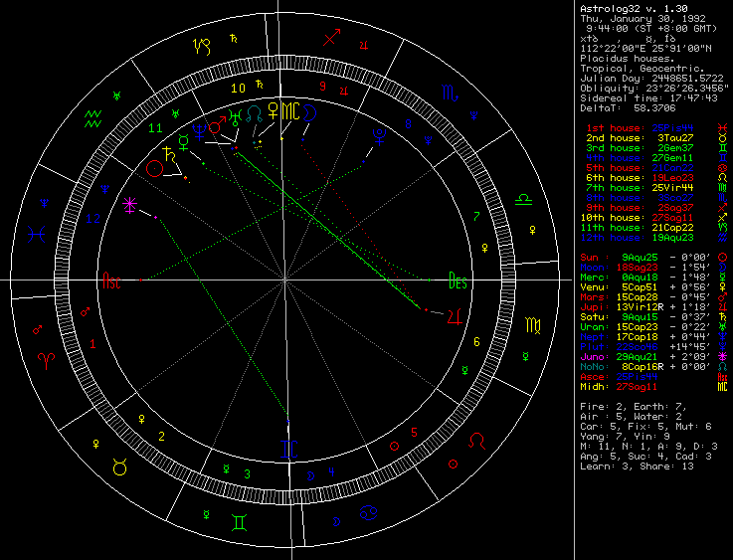This screenshot has width=733, height=560.
Task: Click the Jupiter glyph at end of Jupi row
Action: (x=723, y=307)
